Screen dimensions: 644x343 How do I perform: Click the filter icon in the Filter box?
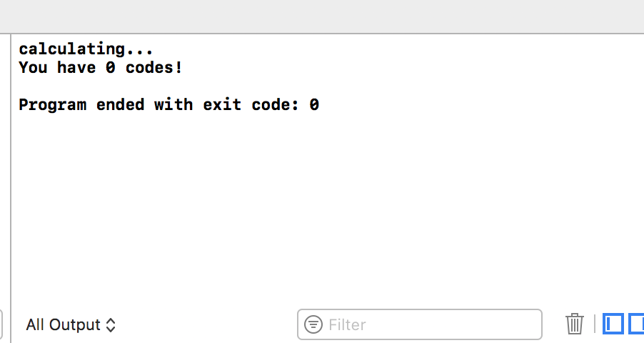coord(313,324)
